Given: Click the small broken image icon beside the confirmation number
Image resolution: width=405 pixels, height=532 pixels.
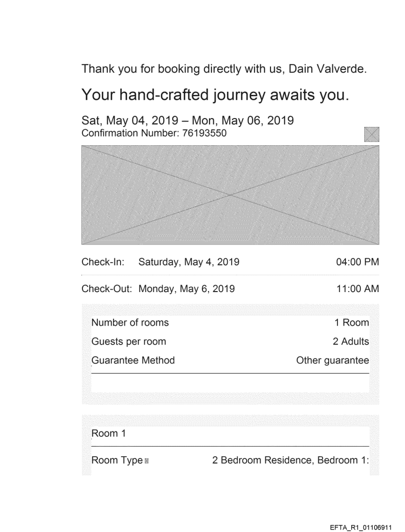Looking at the screenshot, I should [371, 134].
